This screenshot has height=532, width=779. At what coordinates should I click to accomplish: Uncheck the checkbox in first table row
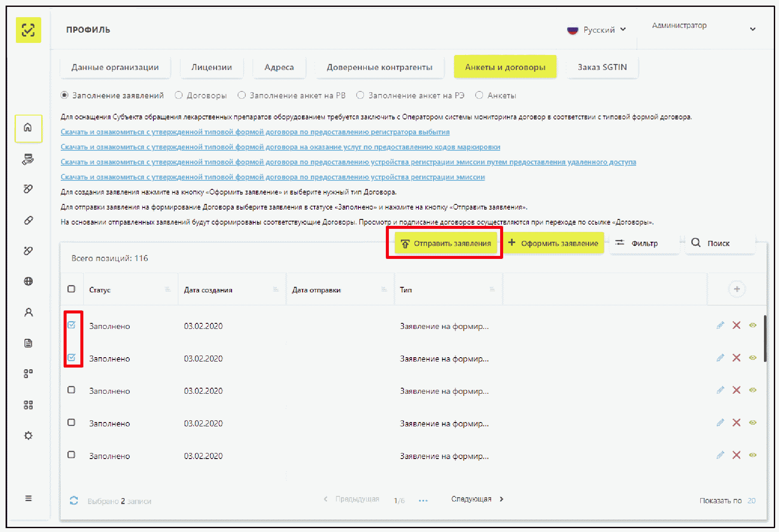pyautogui.click(x=71, y=325)
